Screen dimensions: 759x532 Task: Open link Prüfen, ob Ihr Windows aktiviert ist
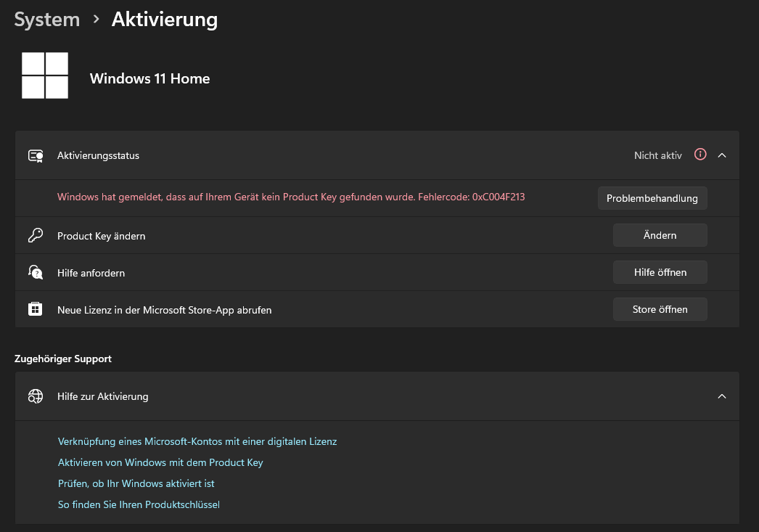(136, 483)
